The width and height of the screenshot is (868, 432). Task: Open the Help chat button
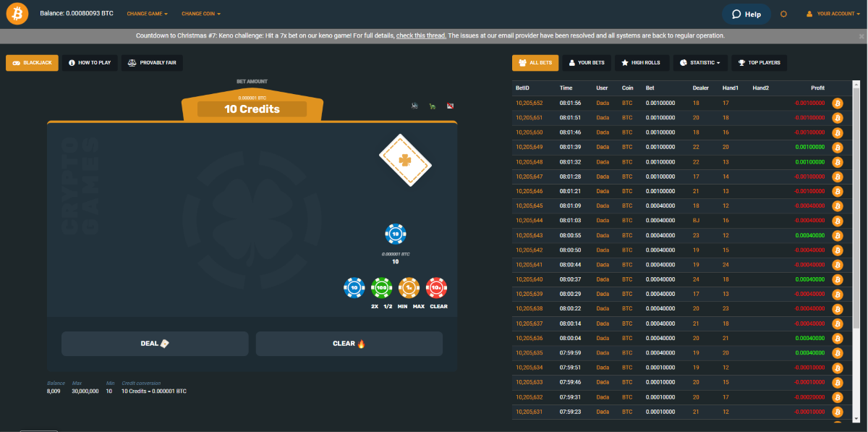pos(746,14)
